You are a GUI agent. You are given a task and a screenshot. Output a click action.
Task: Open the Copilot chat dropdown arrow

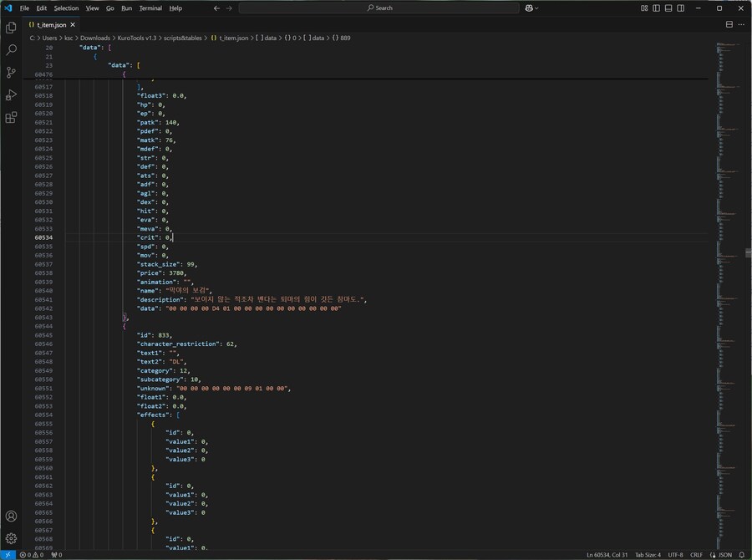point(536,8)
